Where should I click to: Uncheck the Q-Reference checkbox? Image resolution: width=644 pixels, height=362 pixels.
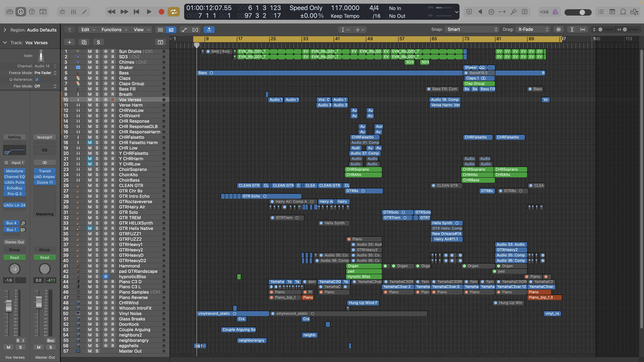(37, 79)
